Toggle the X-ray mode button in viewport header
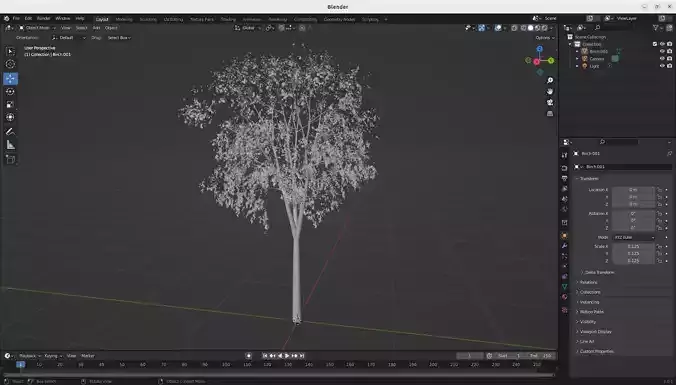Viewport: 676px width, 385px height. tap(514, 28)
